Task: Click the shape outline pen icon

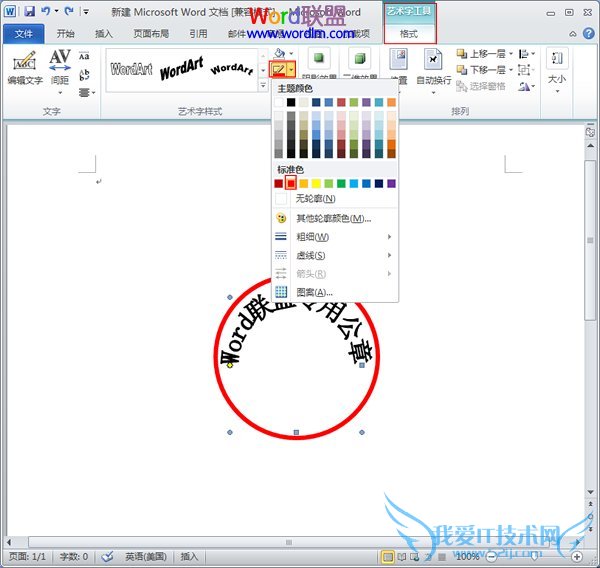Action: click(x=277, y=70)
